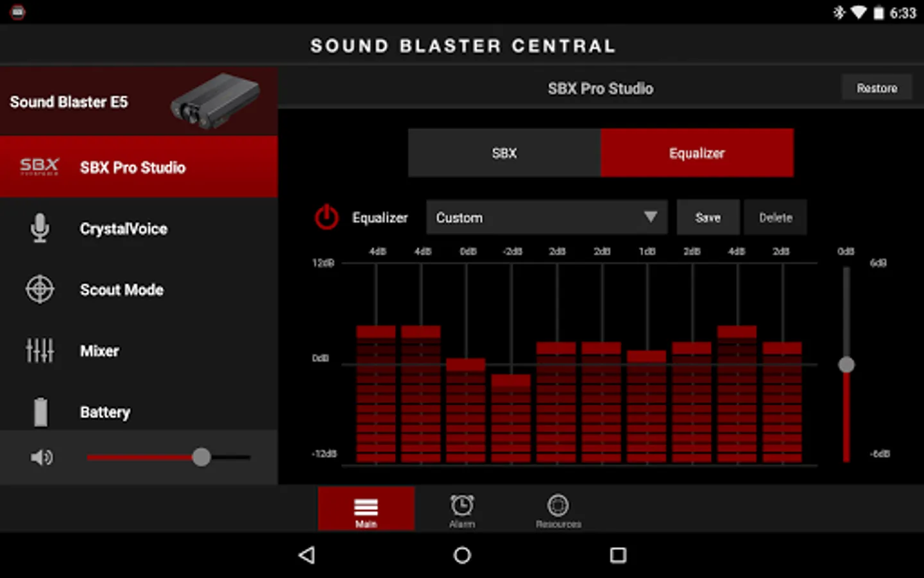Click the -6dB preamp scale label
This screenshot has width=924, height=578.
coord(880,453)
